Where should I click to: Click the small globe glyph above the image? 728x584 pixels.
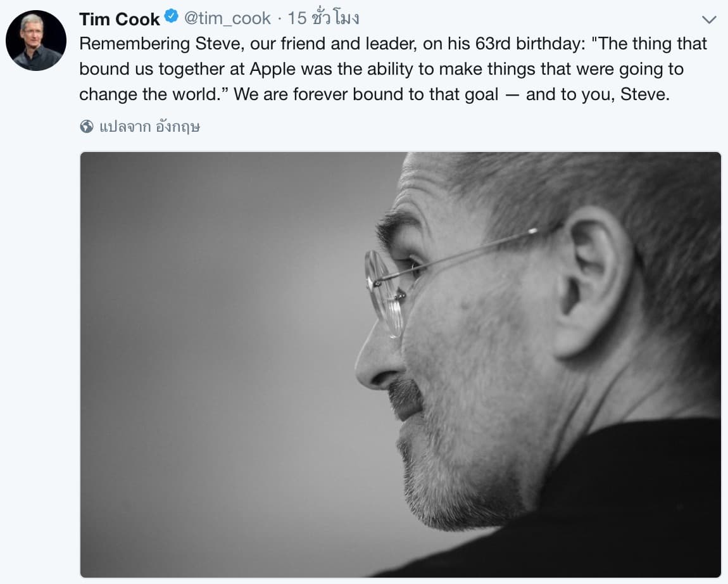click(x=86, y=127)
